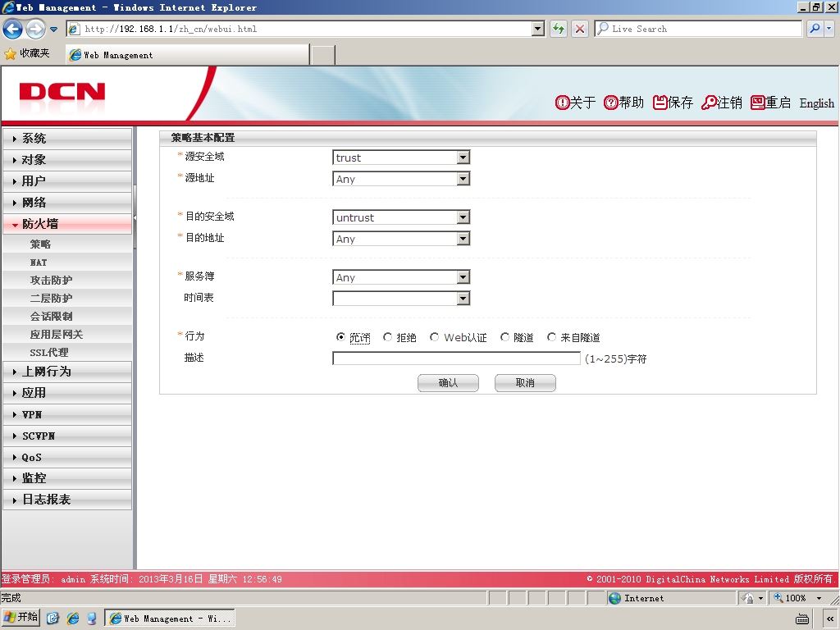The image size is (840, 630).
Task: Click the Refresh page icon
Action: 558,29
